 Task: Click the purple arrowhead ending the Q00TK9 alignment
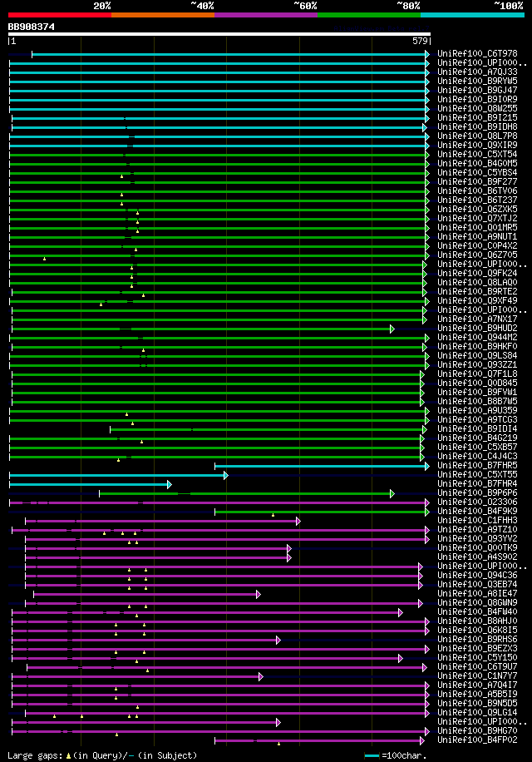[288, 549]
